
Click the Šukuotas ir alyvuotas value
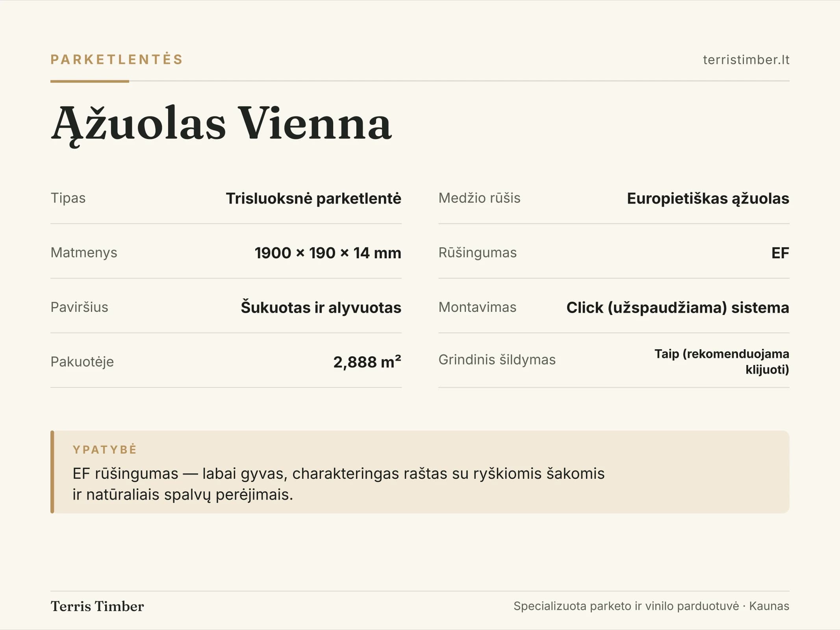click(321, 308)
